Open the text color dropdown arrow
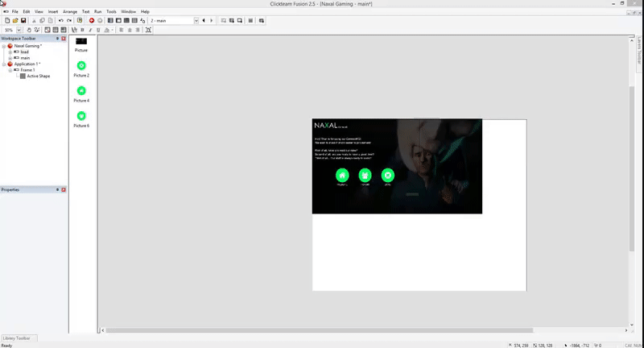This screenshot has width=644, height=348. pyautogui.click(x=112, y=30)
